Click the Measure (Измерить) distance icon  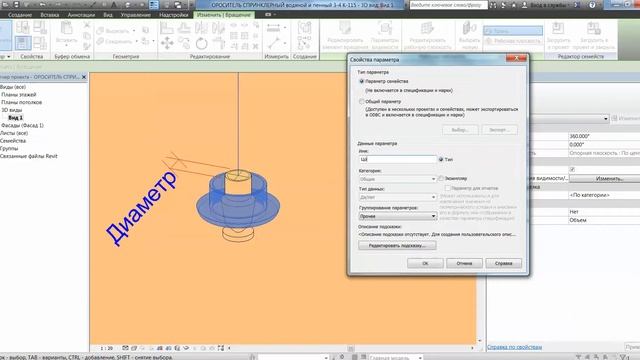(x=273, y=28)
